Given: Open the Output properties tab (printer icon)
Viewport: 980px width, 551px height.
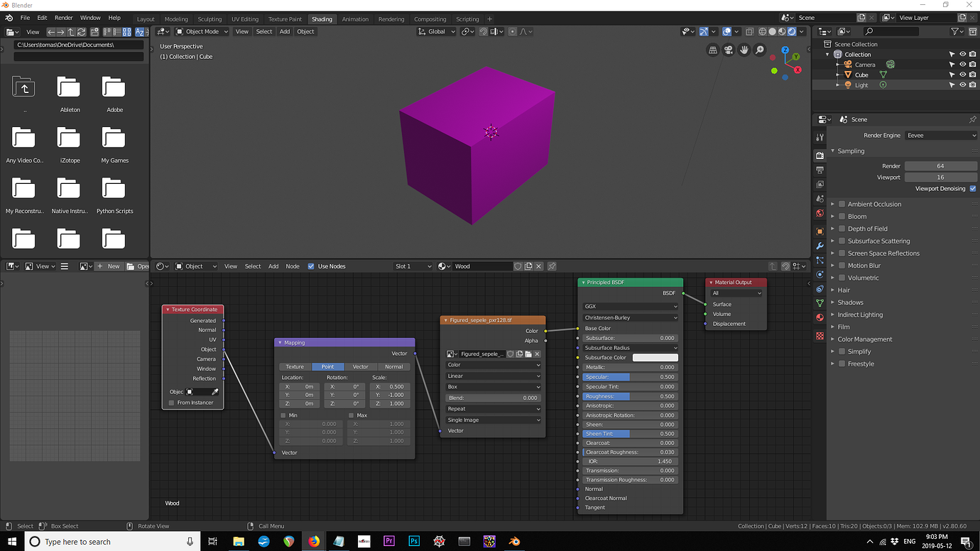Looking at the screenshot, I should coord(820,170).
